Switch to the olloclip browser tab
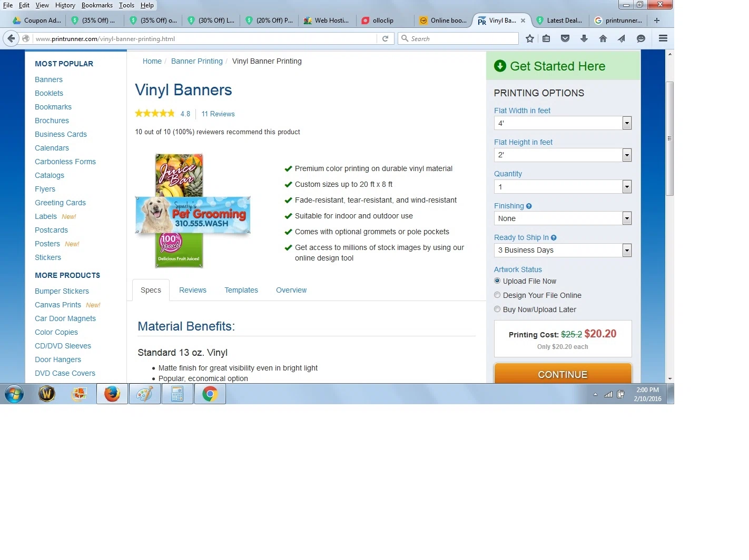 pyautogui.click(x=383, y=21)
